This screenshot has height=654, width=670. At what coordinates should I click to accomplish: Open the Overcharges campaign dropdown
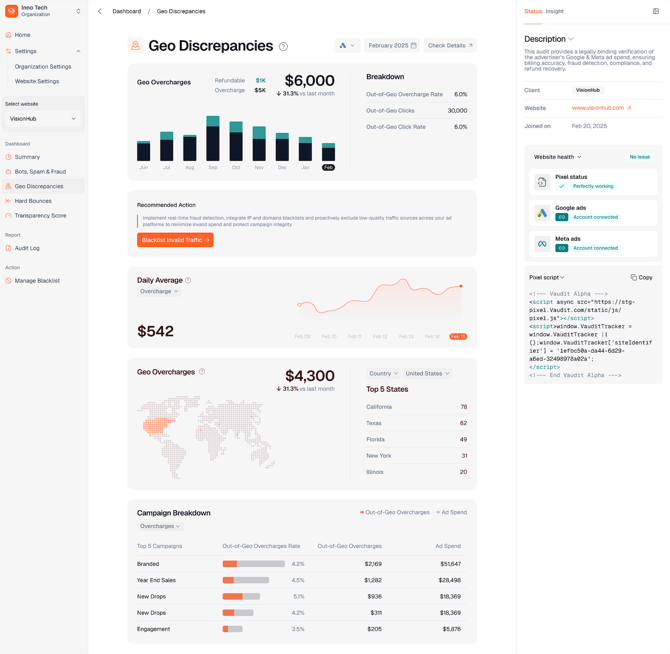[160, 526]
